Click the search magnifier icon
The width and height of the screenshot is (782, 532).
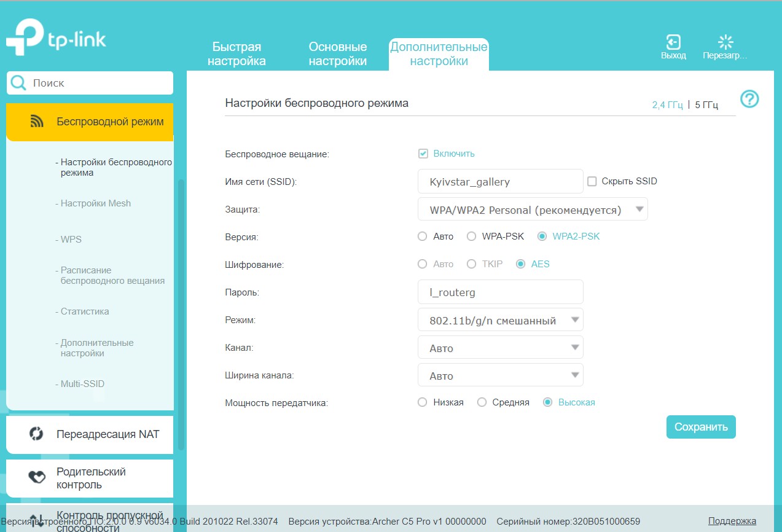(19, 83)
